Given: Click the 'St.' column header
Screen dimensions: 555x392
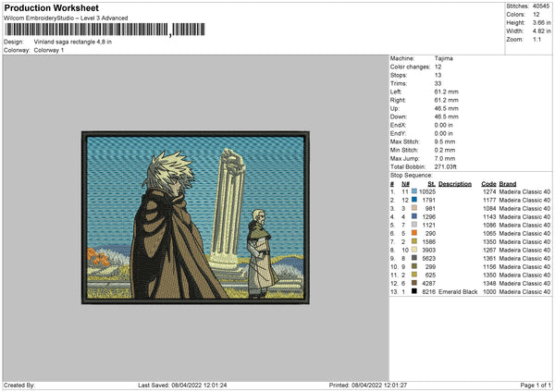Looking at the screenshot, I should click(x=431, y=184).
